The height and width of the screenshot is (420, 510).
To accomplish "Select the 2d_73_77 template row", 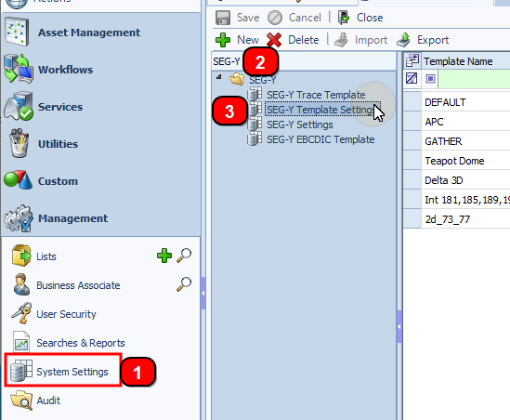I will coord(456,219).
